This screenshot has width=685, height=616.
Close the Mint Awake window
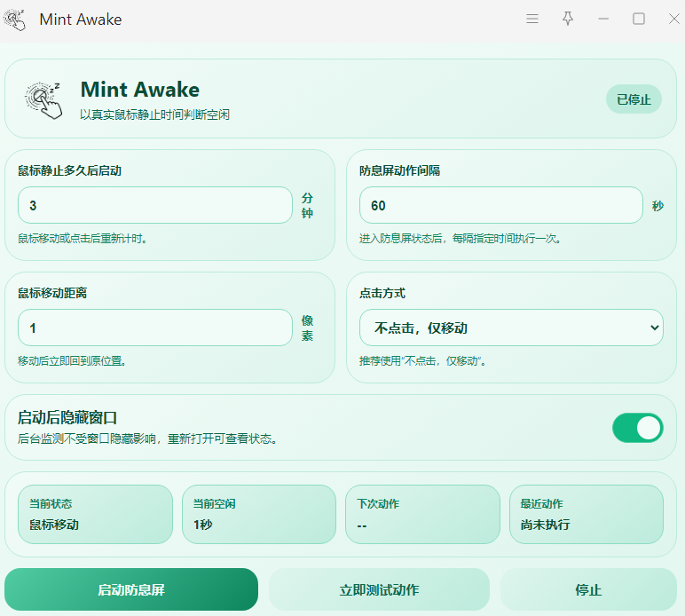click(x=674, y=19)
